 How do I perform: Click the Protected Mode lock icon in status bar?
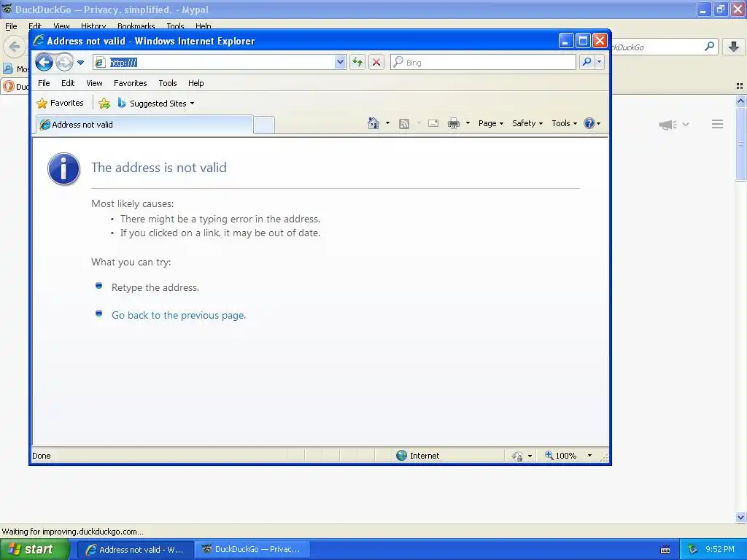pyautogui.click(x=517, y=456)
